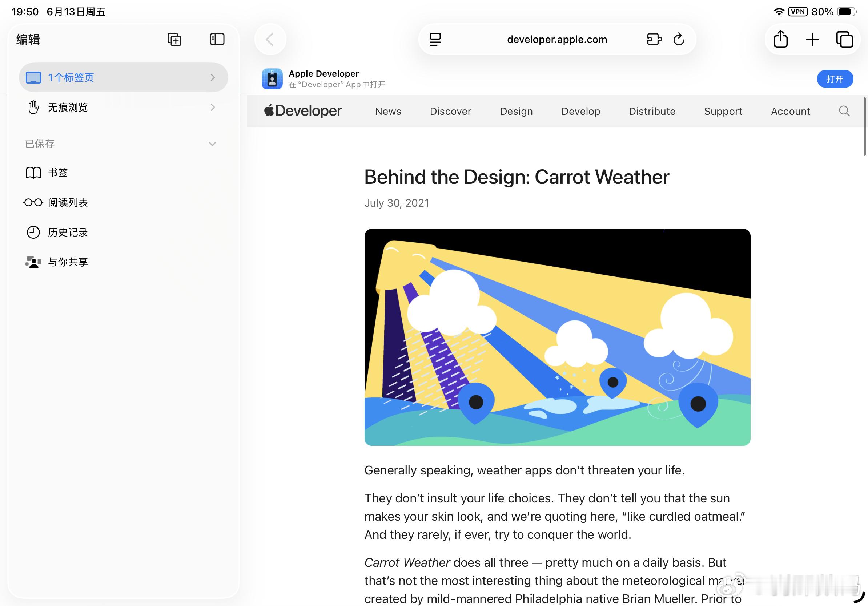
Task: Click the private browsing hand icon
Action: (33, 107)
